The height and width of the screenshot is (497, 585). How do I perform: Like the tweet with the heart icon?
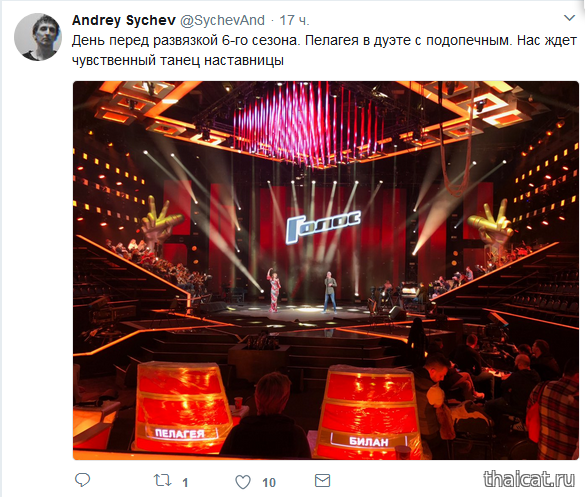tap(243, 482)
